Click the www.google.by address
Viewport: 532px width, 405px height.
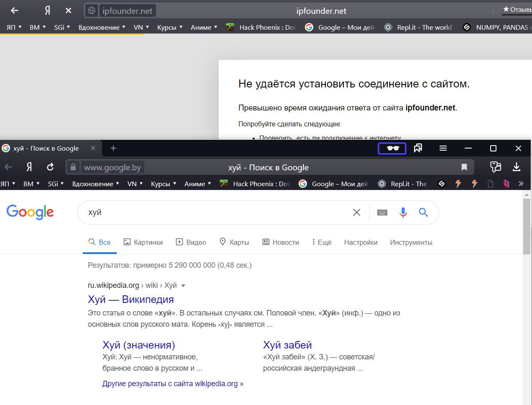[113, 167]
